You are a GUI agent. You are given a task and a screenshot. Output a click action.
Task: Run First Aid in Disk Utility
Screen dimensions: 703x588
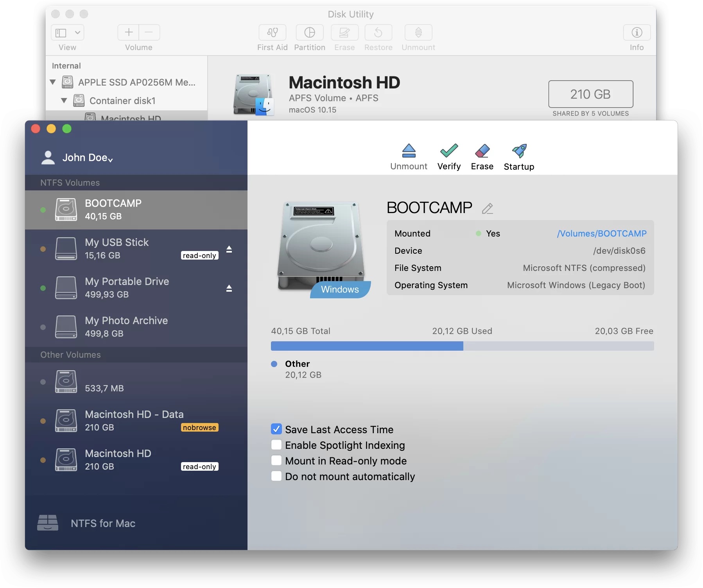pyautogui.click(x=272, y=37)
